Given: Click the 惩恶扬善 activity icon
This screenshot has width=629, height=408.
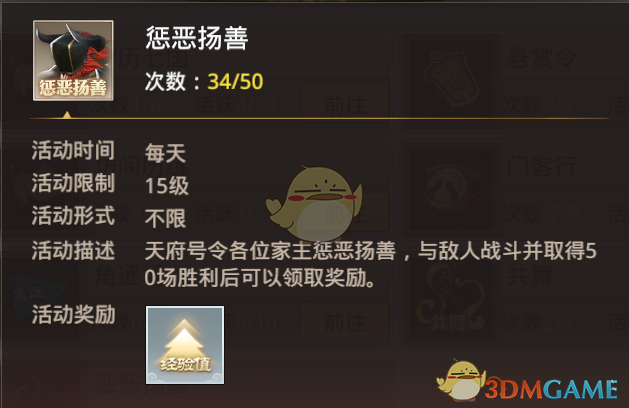Looking at the screenshot, I should [x=73, y=60].
